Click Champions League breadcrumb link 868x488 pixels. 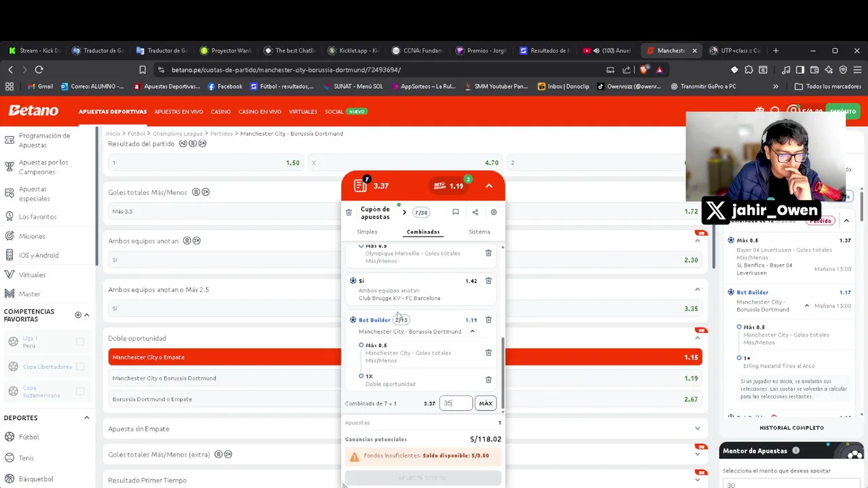178,134
